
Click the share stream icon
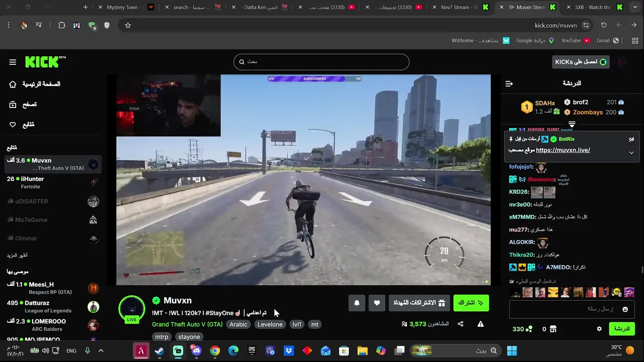click(460, 324)
